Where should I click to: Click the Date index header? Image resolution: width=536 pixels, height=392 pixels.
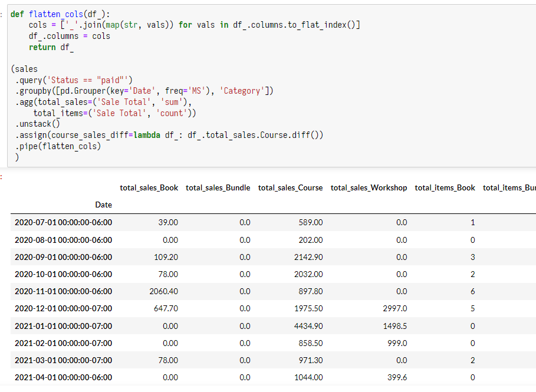pyautogui.click(x=103, y=205)
